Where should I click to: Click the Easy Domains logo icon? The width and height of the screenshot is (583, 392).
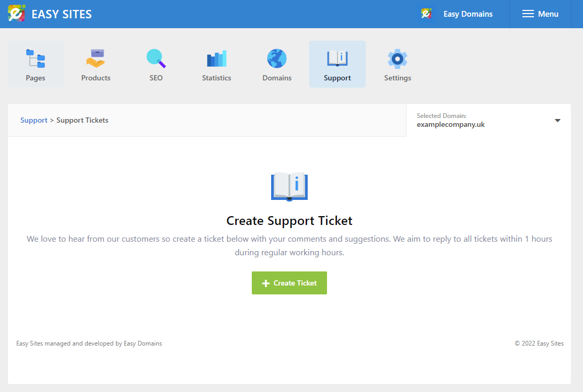tap(426, 14)
